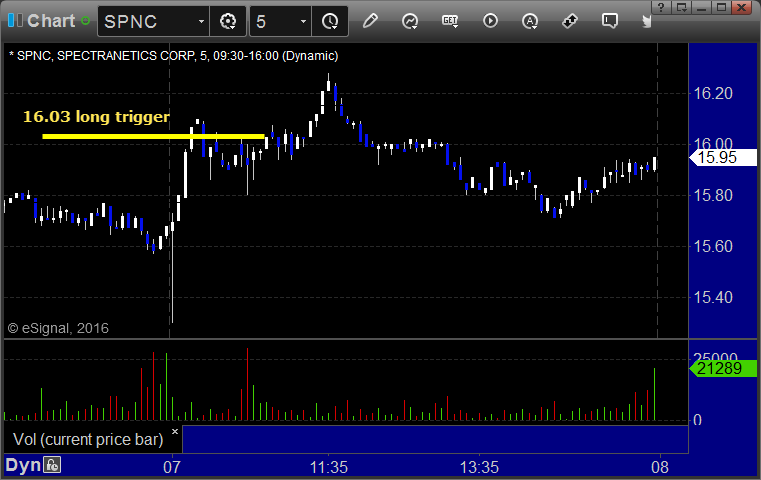
Task: Expand the SPNC symbol dropdown arrow
Action: (x=201, y=21)
